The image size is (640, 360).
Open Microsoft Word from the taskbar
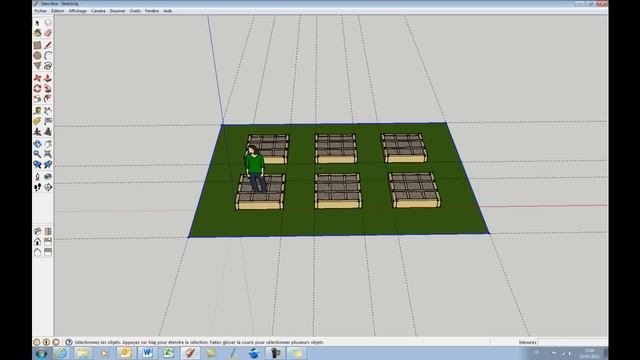(x=147, y=353)
